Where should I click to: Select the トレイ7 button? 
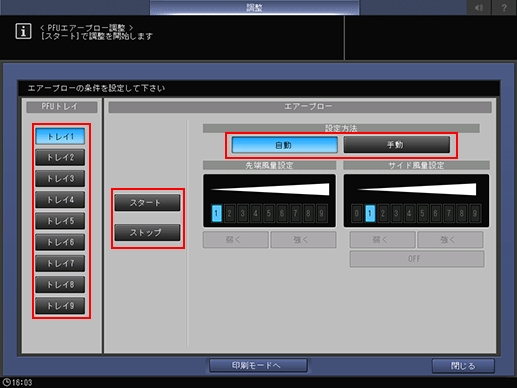pyautogui.click(x=60, y=263)
